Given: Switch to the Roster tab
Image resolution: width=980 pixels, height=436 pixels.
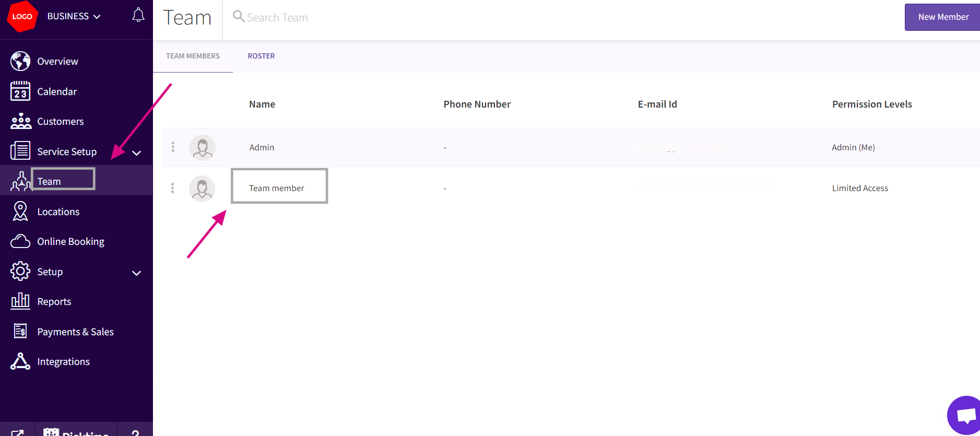Looking at the screenshot, I should (x=261, y=56).
